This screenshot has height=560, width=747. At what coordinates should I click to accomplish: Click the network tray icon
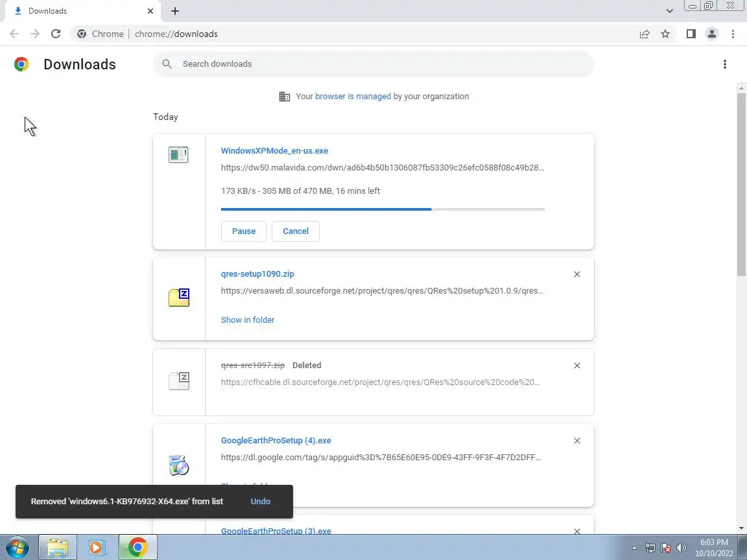(x=650, y=548)
